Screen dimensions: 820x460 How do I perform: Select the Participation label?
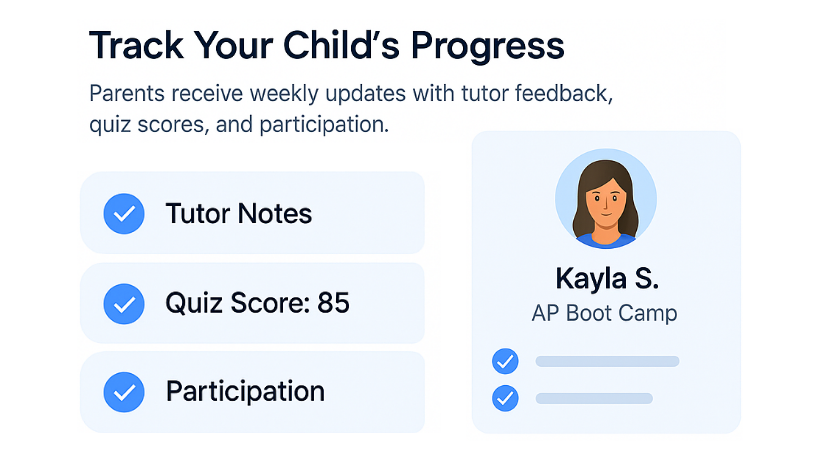pyautogui.click(x=245, y=392)
